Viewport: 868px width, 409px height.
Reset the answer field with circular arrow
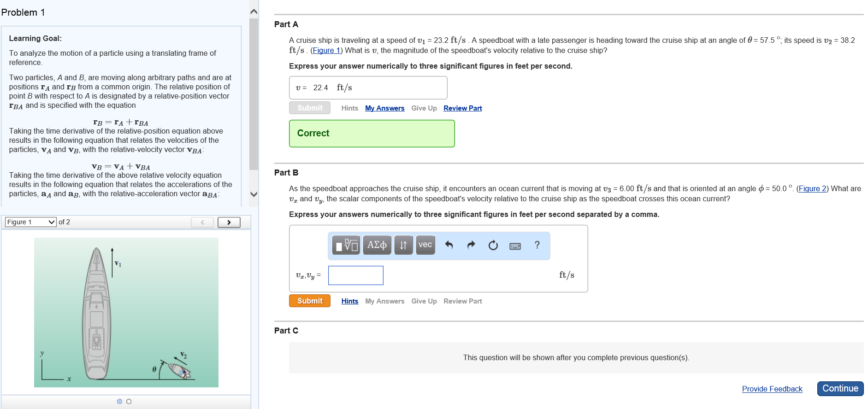click(x=493, y=245)
